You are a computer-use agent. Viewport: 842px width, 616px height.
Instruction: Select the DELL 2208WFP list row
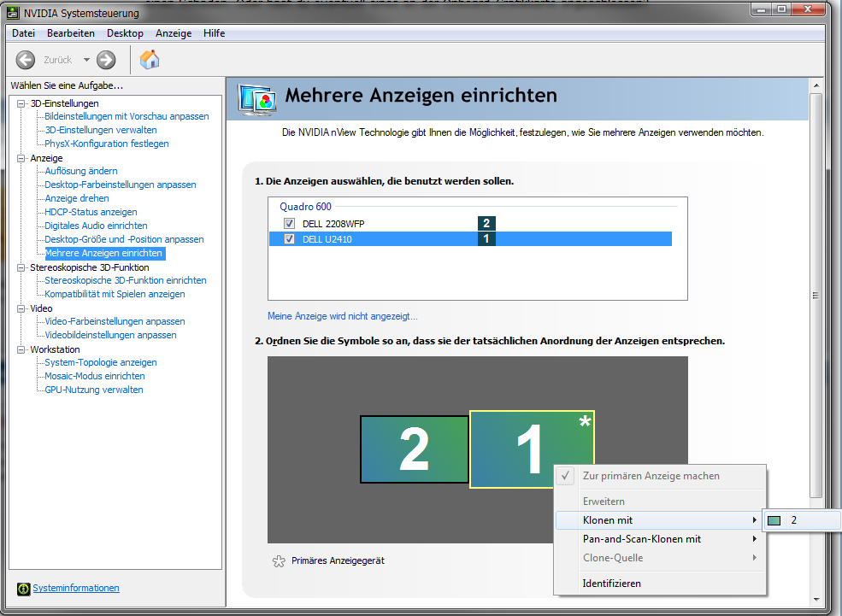click(470, 223)
